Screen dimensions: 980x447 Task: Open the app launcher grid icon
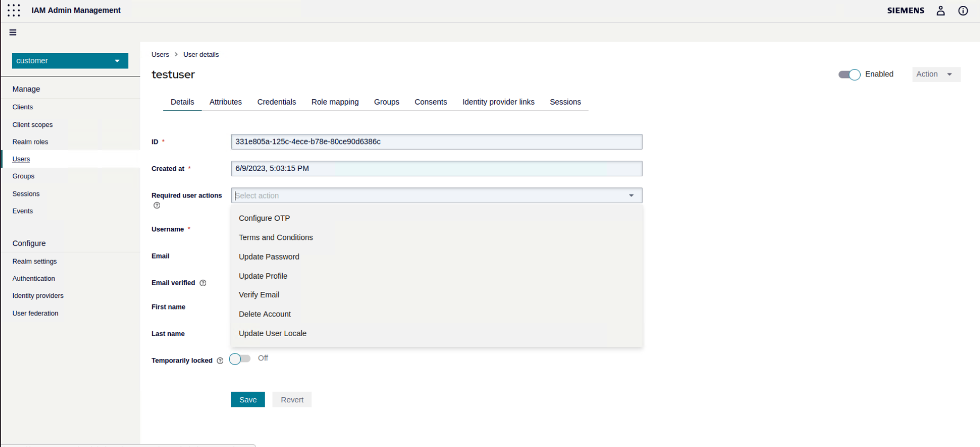pos(14,11)
